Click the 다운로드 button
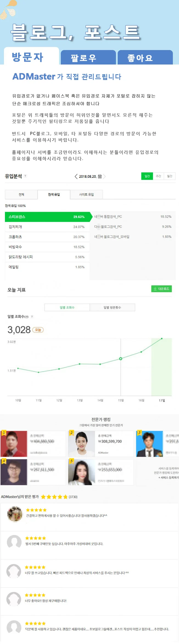Viewport: 179px width, 644px height. pos(162,288)
